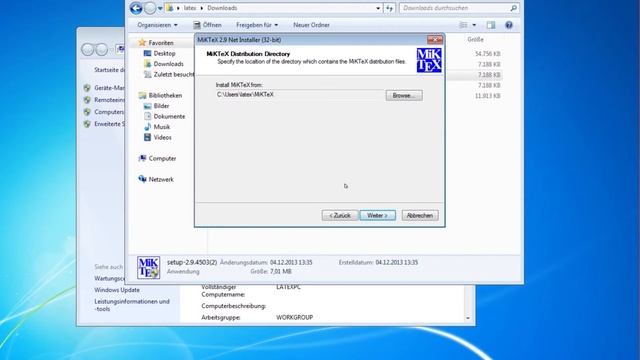The image size is (640, 360).
Task: Click the change view icon in the toolbar
Action: click(x=463, y=25)
